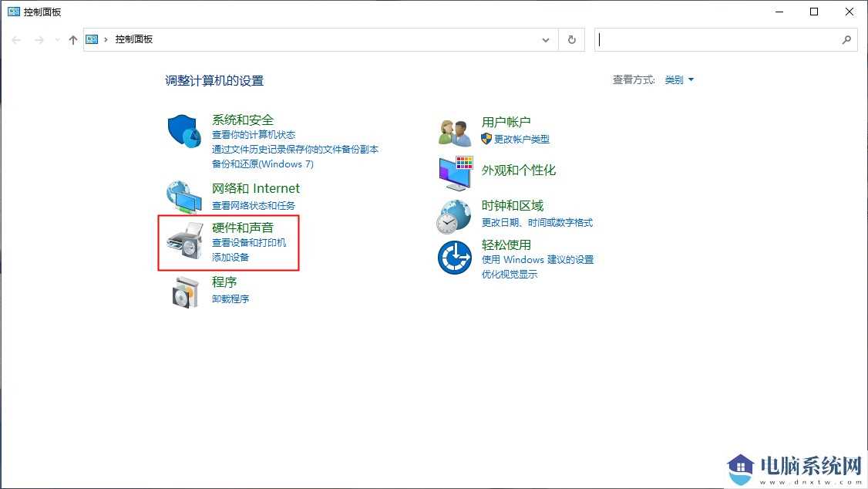The width and height of the screenshot is (868, 489).
Task: Click the 网络和 Internet monitor icon
Action: tap(183, 197)
